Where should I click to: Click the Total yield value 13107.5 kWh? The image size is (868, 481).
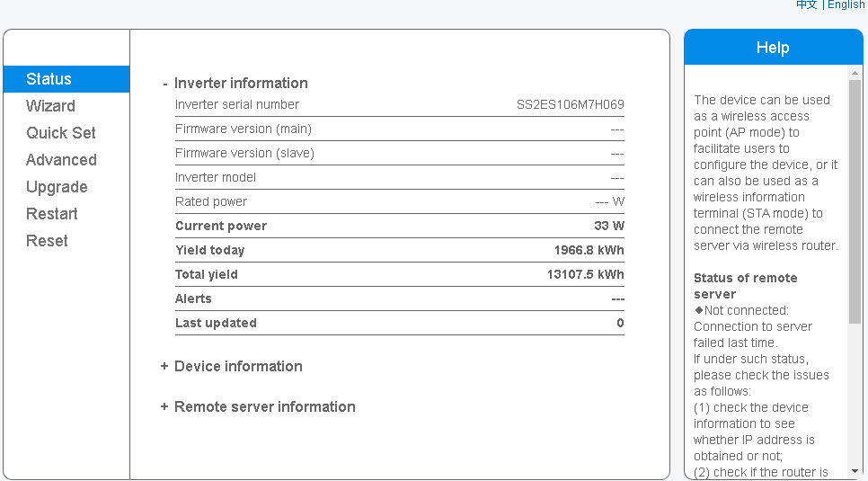pyautogui.click(x=585, y=274)
